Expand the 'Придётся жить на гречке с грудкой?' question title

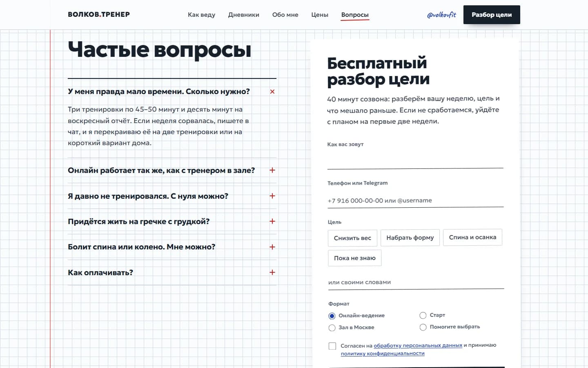tap(138, 222)
